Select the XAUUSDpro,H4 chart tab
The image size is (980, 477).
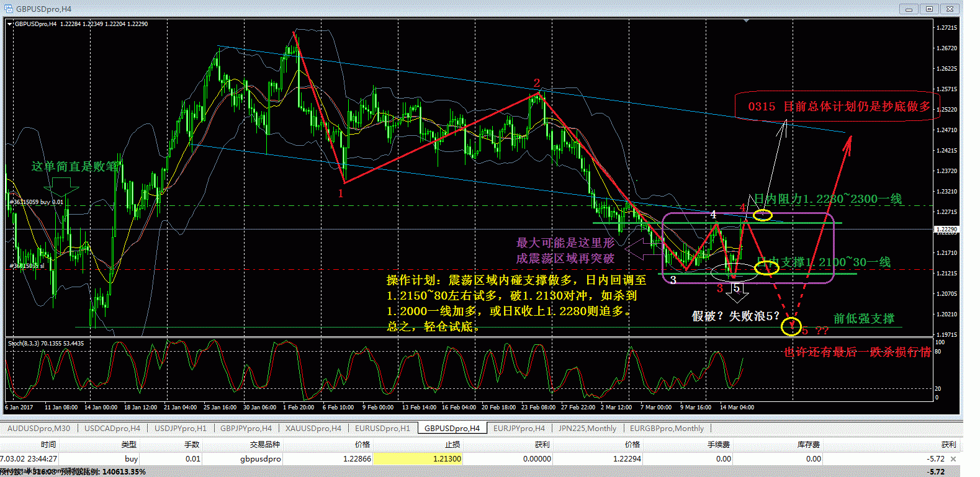[x=313, y=429]
